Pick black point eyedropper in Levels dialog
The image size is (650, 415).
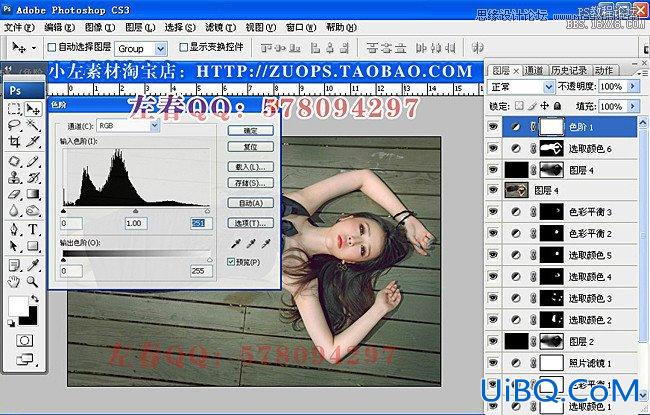pyautogui.click(x=236, y=244)
